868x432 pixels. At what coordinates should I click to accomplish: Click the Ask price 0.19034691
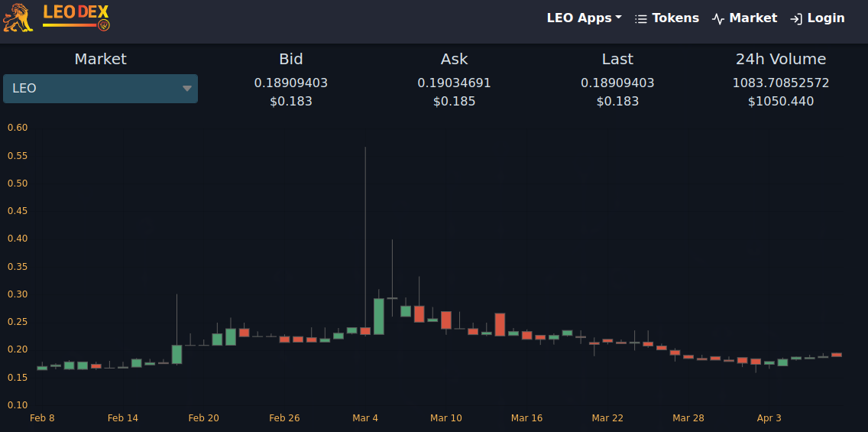pos(455,83)
